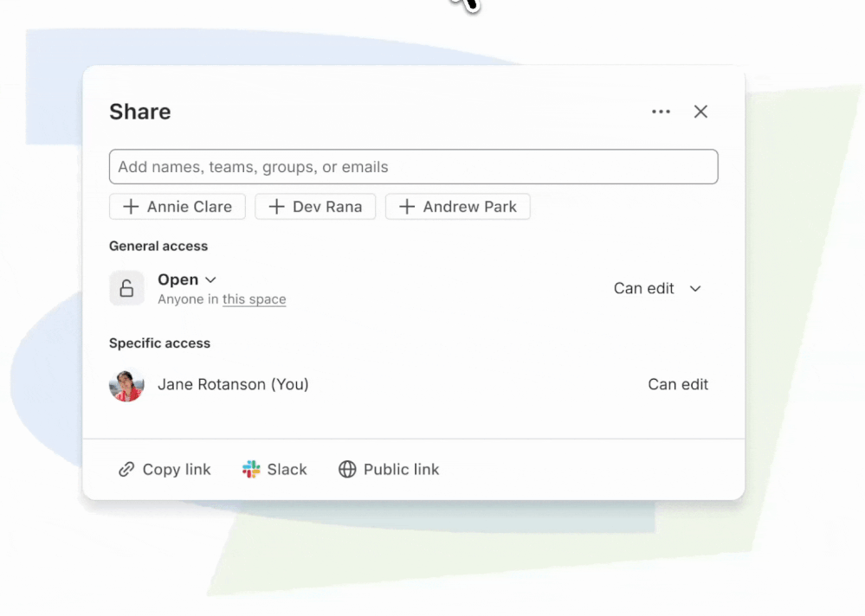This screenshot has height=616, width=865.
Task: Click the unlocked padlock icon
Action: 127,288
